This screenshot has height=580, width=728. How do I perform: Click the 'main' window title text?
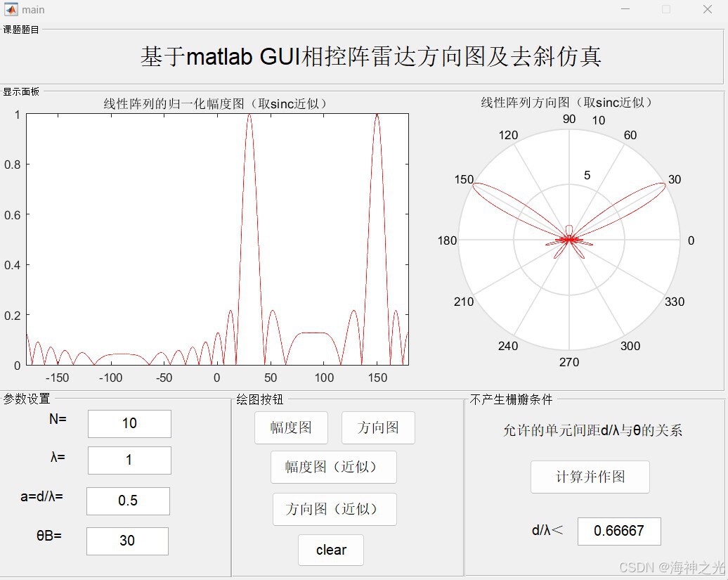click(x=33, y=10)
